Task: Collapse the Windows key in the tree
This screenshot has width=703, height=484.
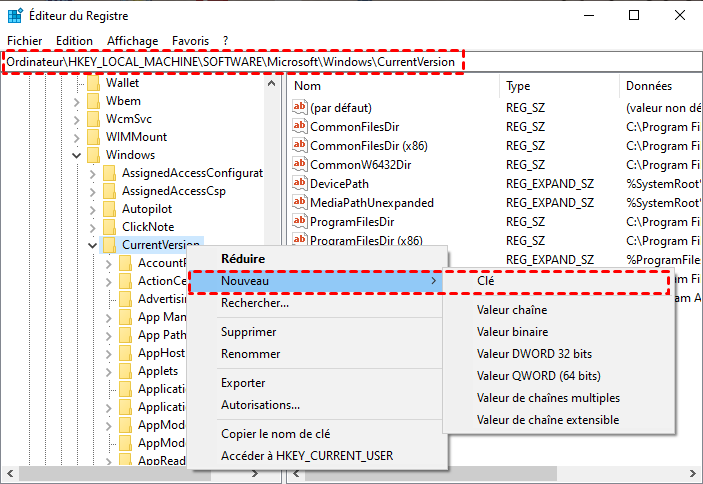Action: click(77, 155)
